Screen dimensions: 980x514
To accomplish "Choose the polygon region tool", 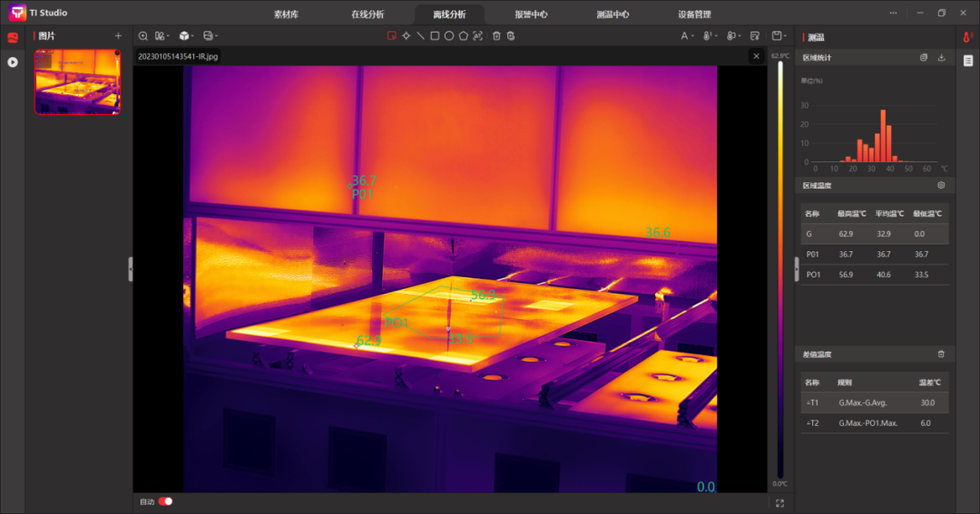I will coord(464,36).
